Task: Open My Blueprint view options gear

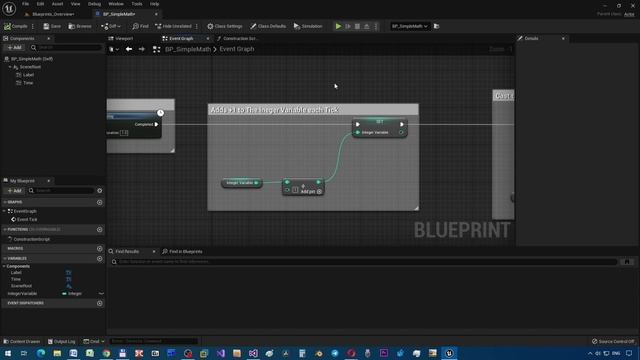Action: pos(100,191)
